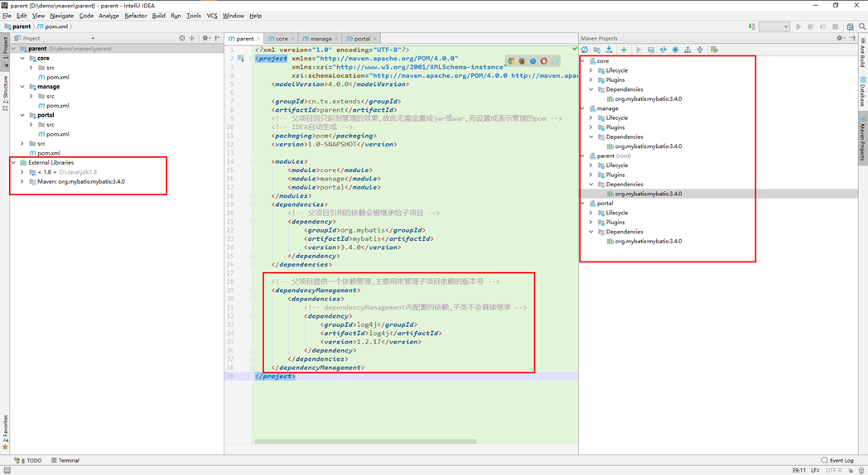Click Make Project build icon in top toolbar
Viewport: 868px width, 475px height.
752,26
